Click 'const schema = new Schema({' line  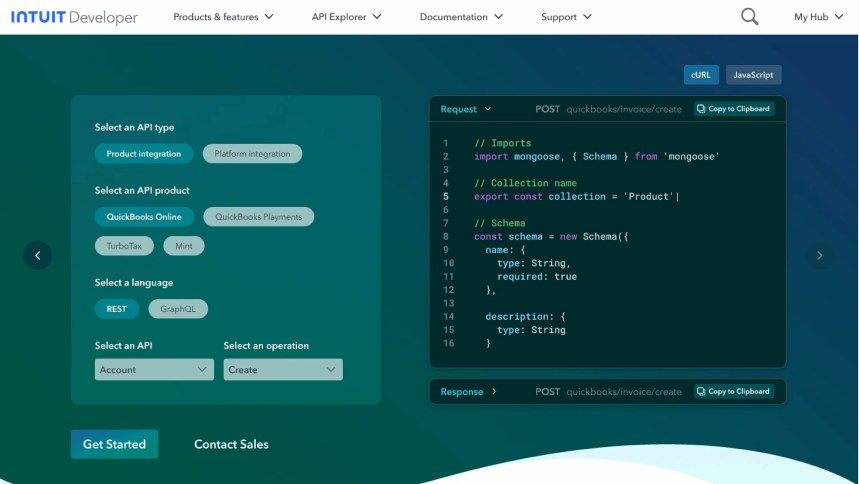tap(551, 237)
